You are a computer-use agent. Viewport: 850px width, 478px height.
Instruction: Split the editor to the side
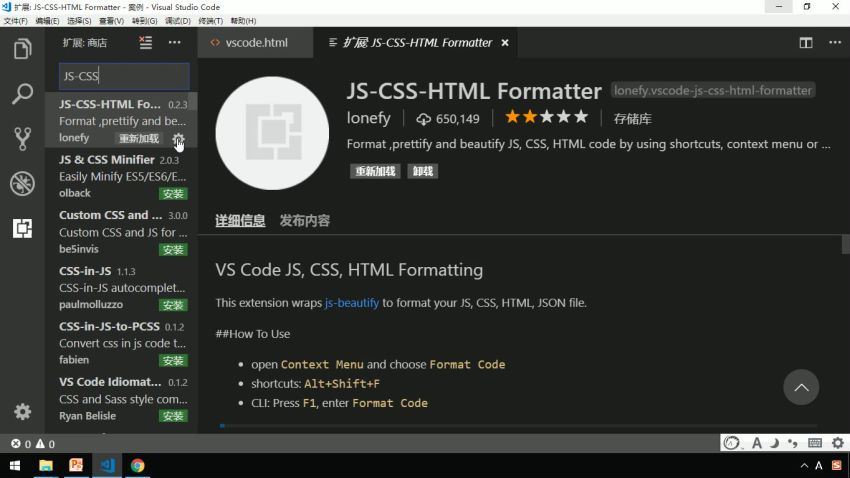coord(806,43)
